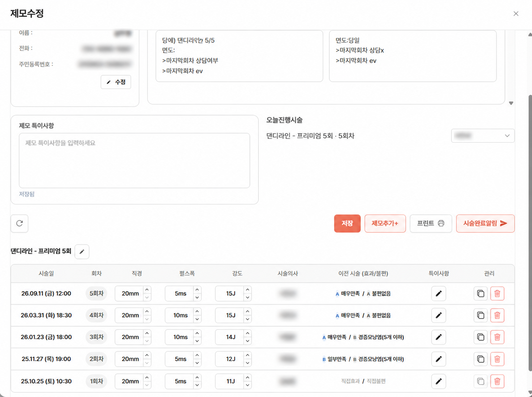Screen dimensions: 532x397
Task: Click the date 26.03.31 (화) 18:30
Action: [x=46, y=315]
